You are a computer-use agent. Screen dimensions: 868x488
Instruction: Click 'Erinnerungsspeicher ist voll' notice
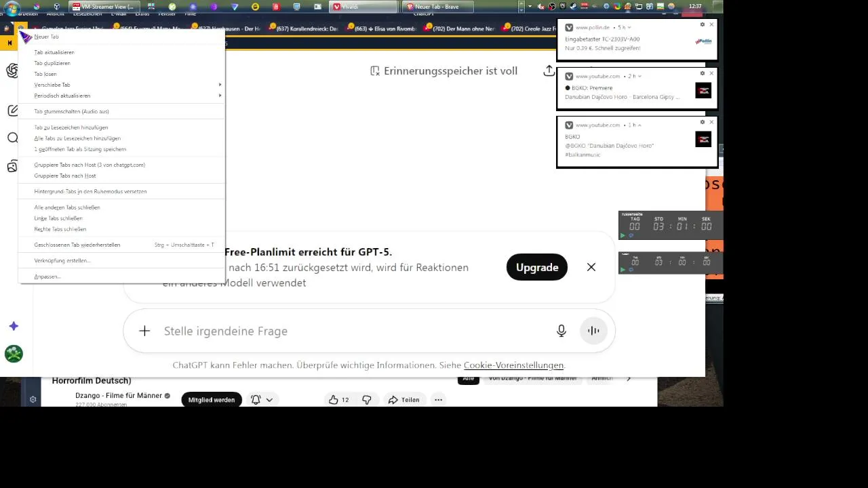click(444, 70)
